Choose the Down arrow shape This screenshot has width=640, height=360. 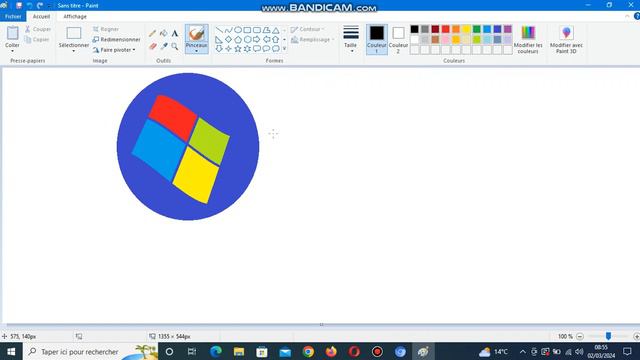pyautogui.click(x=219, y=49)
